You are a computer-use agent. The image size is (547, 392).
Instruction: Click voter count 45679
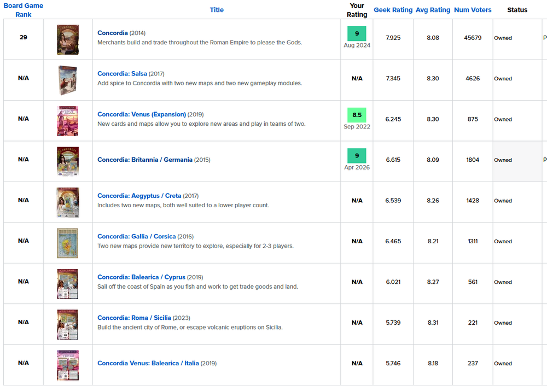[x=473, y=38]
